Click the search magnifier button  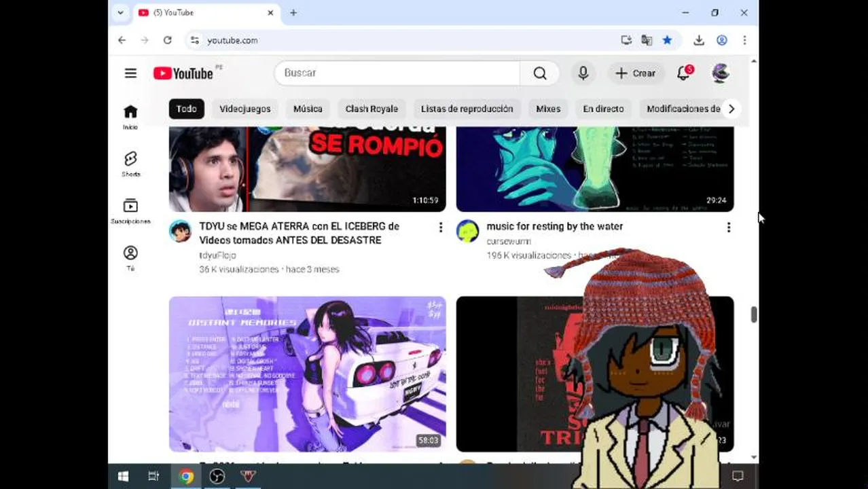click(540, 73)
